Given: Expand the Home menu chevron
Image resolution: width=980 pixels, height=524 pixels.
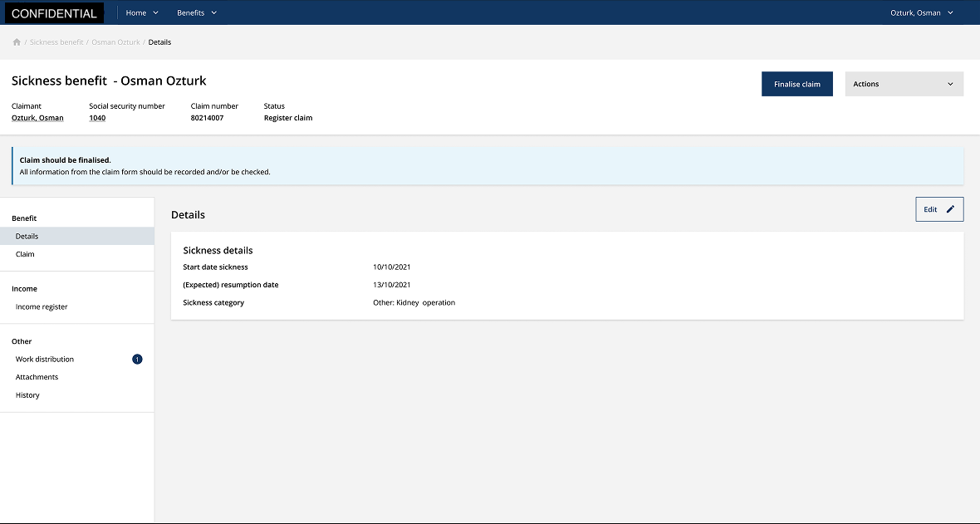Looking at the screenshot, I should [x=155, y=13].
